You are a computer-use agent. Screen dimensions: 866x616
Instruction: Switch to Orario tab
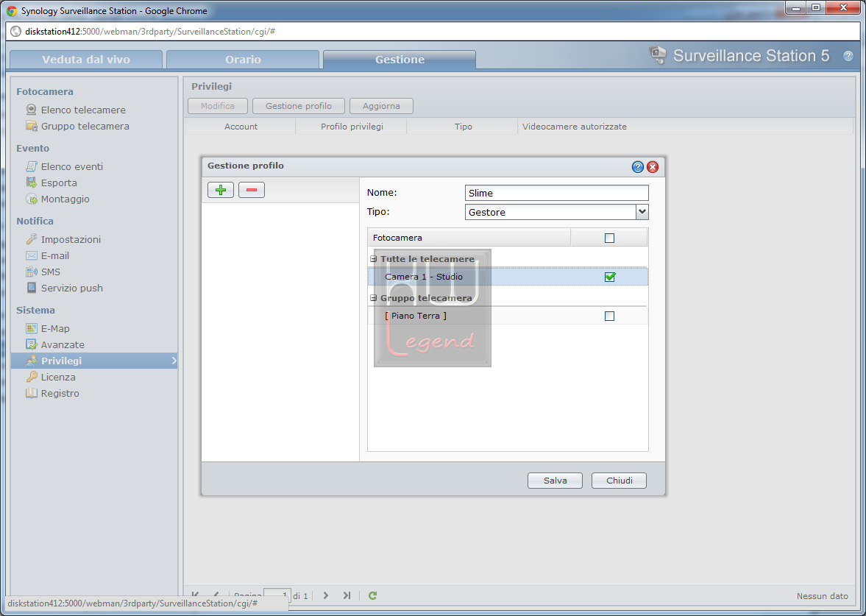(x=243, y=60)
